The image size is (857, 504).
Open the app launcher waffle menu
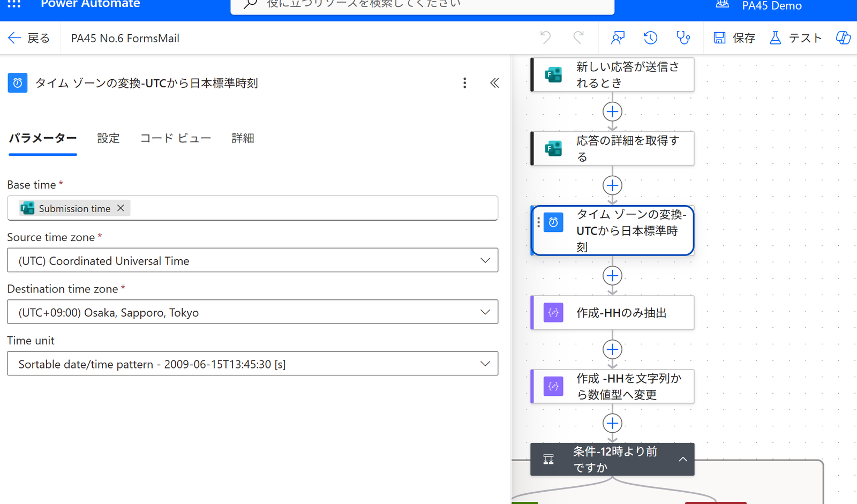14,4
